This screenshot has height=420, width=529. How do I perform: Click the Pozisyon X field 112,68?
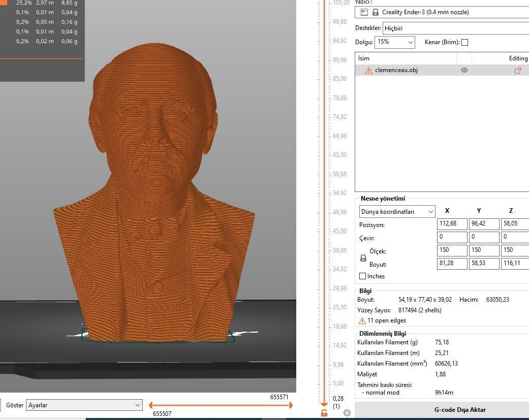pyautogui.click(x=452, y=224)
